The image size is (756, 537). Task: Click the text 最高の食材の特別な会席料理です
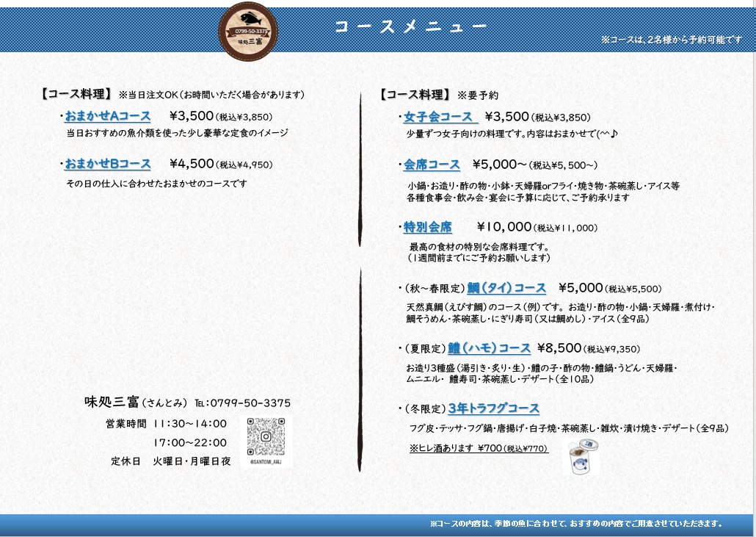(x=480, y=247)
